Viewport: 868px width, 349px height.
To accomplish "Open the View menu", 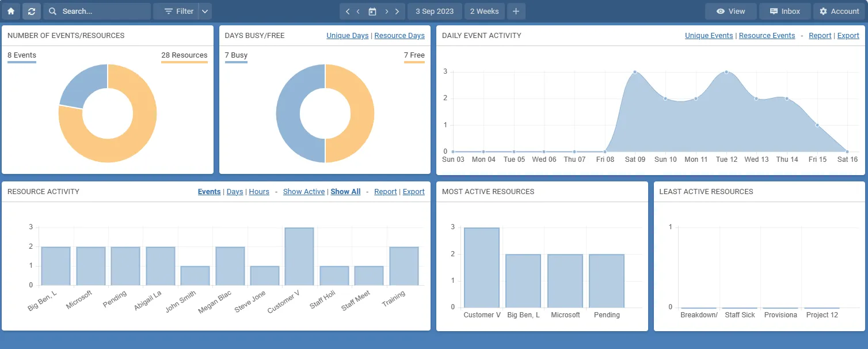I will point(730,12).
